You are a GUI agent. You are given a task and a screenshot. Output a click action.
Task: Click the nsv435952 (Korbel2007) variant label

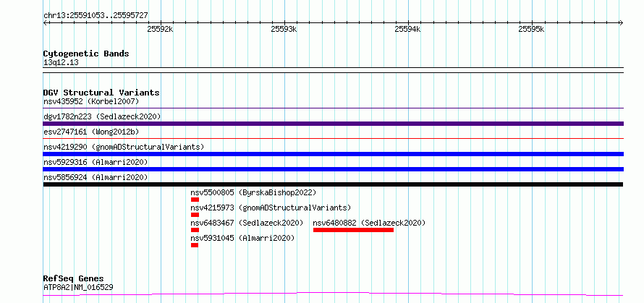point(91,101)
